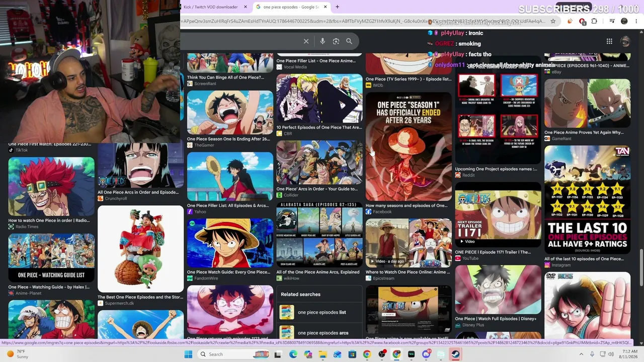Open 'Think You Can Binge All of One Piece?' result
This screenshot has height=362, width=644.
pyautogui.click(x=225, y=77)
